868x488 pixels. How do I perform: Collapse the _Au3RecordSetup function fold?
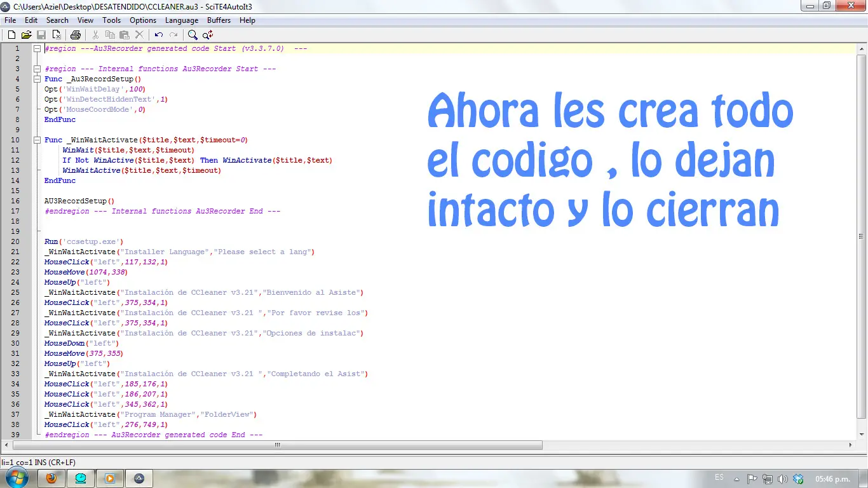coord(37,79)
